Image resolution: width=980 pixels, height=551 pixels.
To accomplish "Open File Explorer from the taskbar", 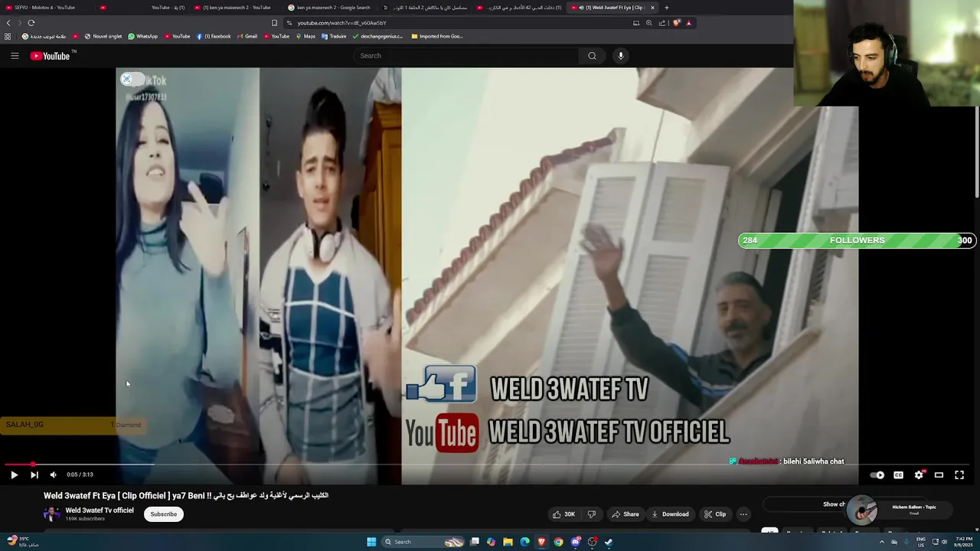I will tap(508, 542).
